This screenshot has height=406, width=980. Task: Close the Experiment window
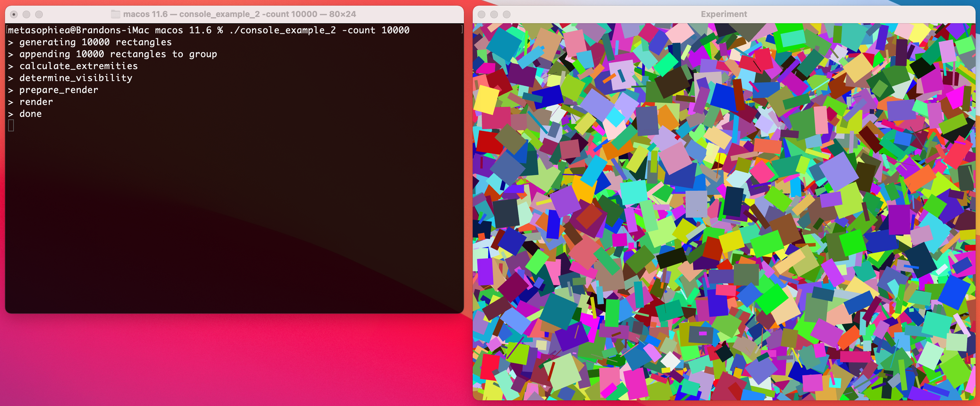(481, 14)
